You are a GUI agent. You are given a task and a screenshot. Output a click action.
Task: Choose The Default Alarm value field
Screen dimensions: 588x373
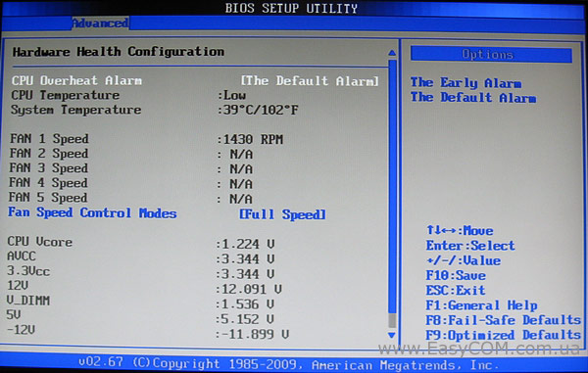[310, 81]
